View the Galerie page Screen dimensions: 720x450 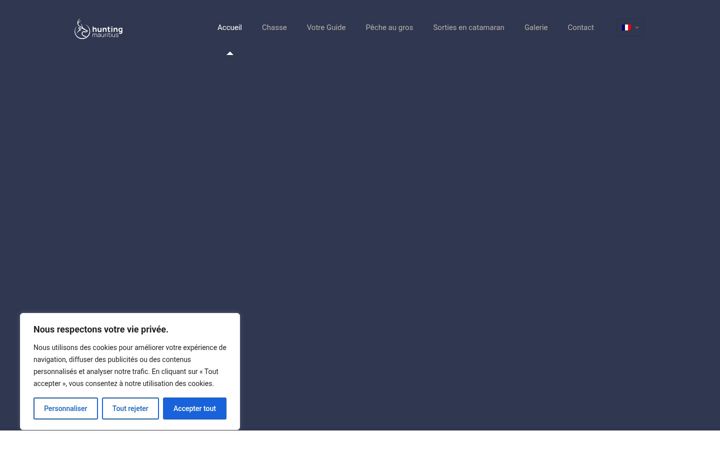pos(536,28)
